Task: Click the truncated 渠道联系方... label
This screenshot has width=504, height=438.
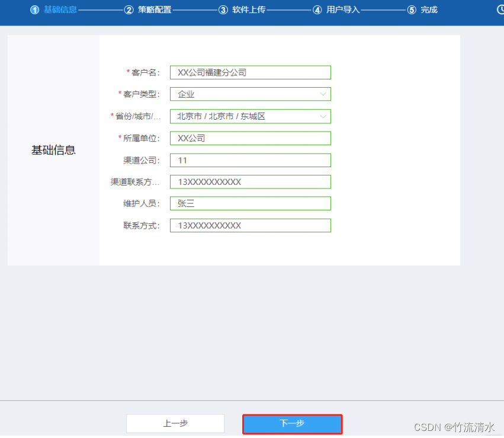Action: tap(134, 182)
